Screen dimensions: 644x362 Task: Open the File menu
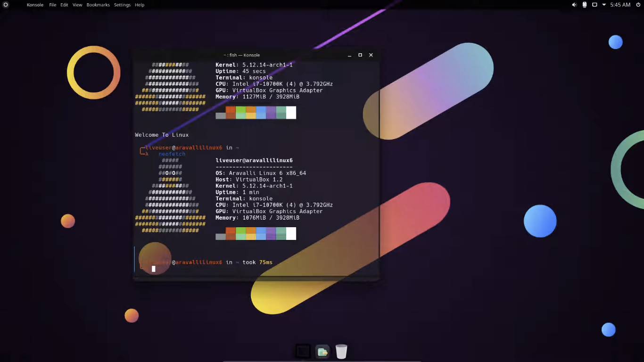[x=53, y=5]
